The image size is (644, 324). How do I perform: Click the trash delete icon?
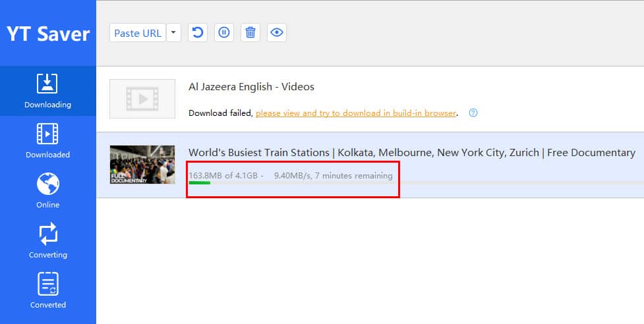(250, 32)
